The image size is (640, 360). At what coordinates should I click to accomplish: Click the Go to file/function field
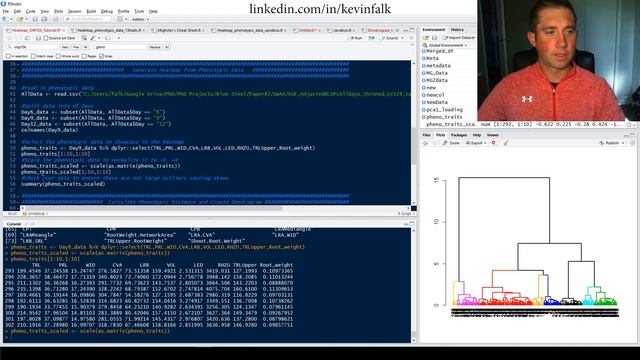pos(87,19)
